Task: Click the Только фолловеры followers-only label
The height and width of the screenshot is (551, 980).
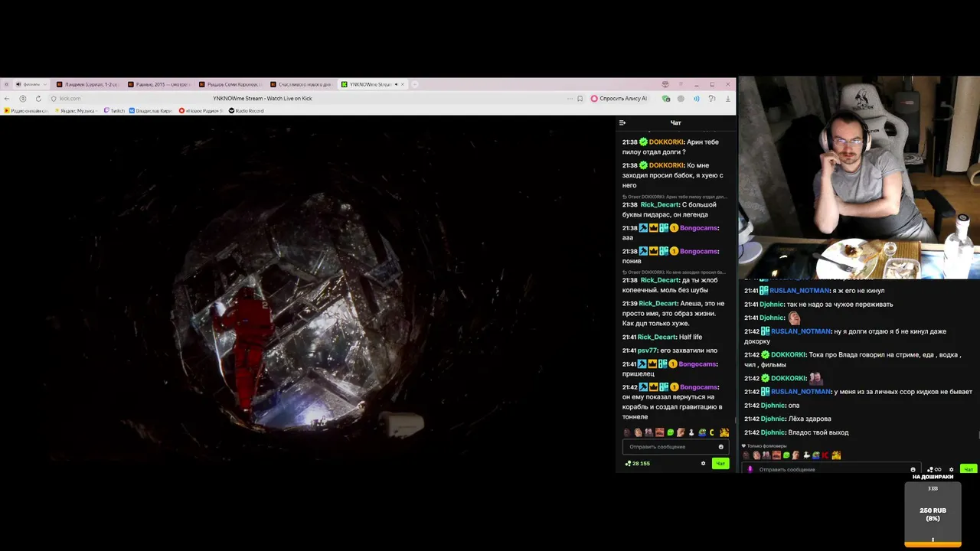Action: 766,445
